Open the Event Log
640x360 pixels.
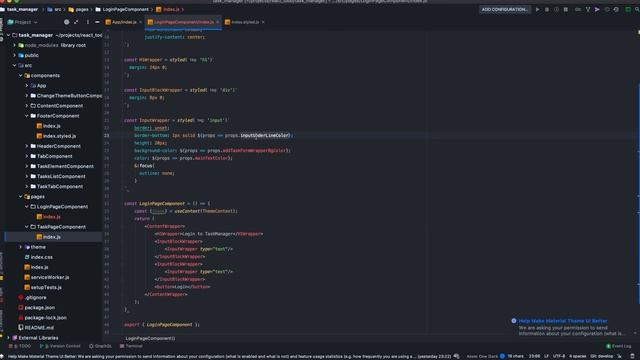pyautogui.click(x=619, y=346)
